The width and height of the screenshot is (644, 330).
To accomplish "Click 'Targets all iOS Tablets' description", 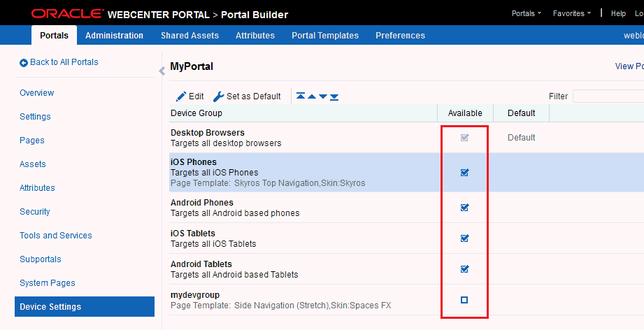I will click(x=213, y=244).
